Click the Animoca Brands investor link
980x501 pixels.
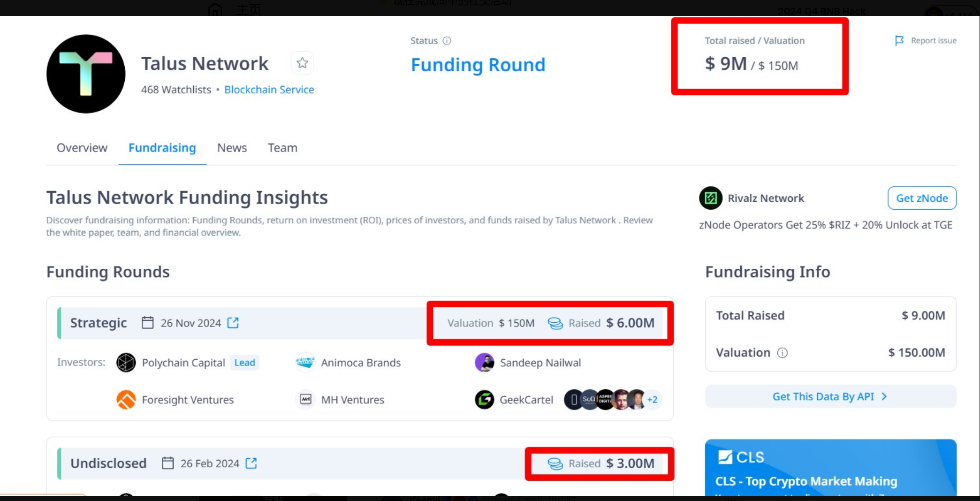(x=360, y=363)
